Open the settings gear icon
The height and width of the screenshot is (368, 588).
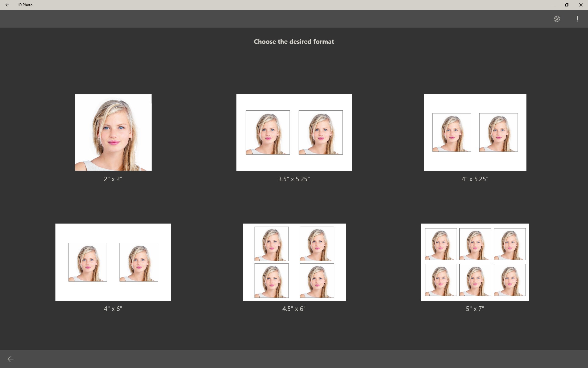click(x=556, y=19)
